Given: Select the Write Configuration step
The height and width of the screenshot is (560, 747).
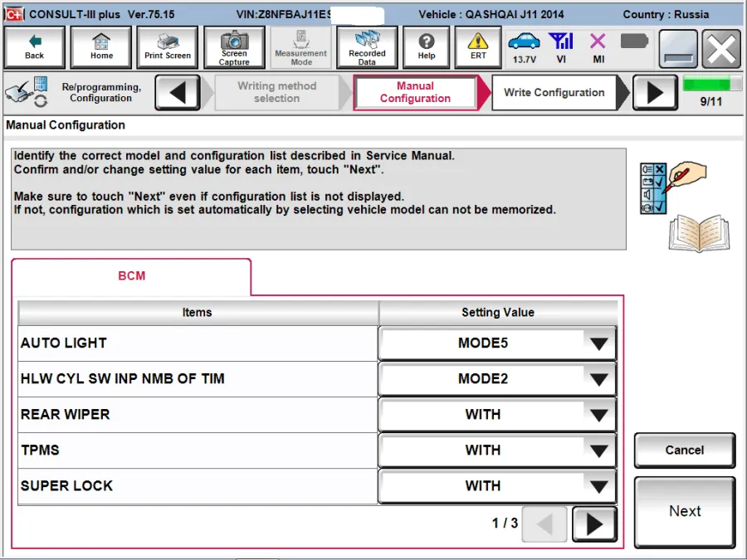Looking at the screenshot, I should pos(554,92).
